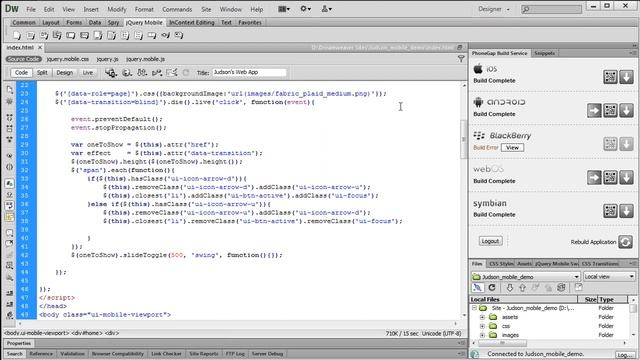
Task: Launch the Android build in emulator
Action: (594, 110)
